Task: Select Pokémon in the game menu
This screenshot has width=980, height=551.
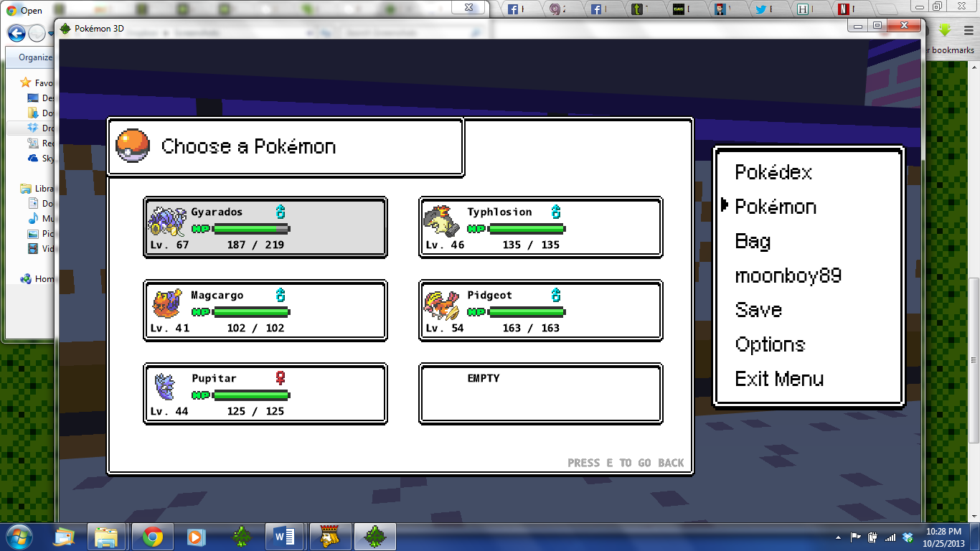Action: pyautogui.click(x=776, y=207)
